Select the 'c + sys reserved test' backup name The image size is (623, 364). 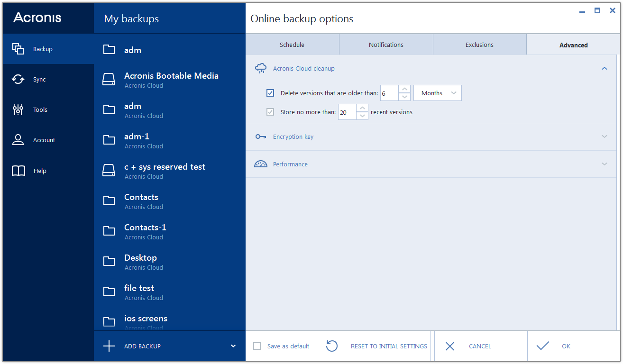(x=165, y=166)
